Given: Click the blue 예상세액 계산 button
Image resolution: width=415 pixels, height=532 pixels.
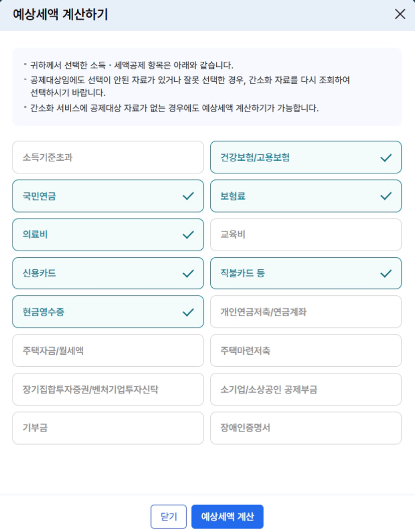Looking at the screenshot, I should pyautogui.click(x=227, y=517).
